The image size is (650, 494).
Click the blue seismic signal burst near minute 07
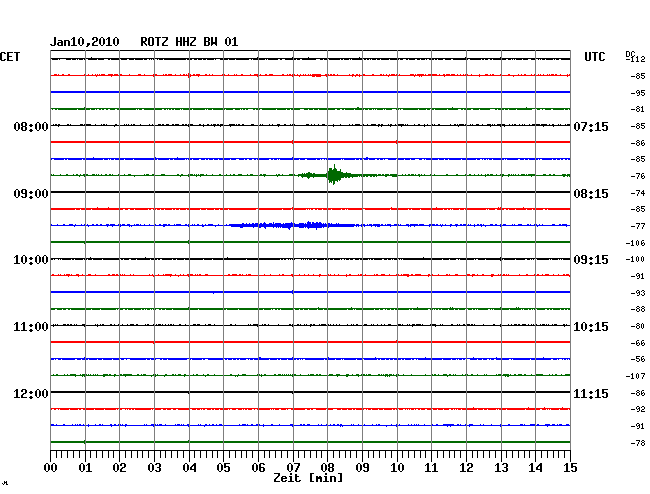coord(292,225)
